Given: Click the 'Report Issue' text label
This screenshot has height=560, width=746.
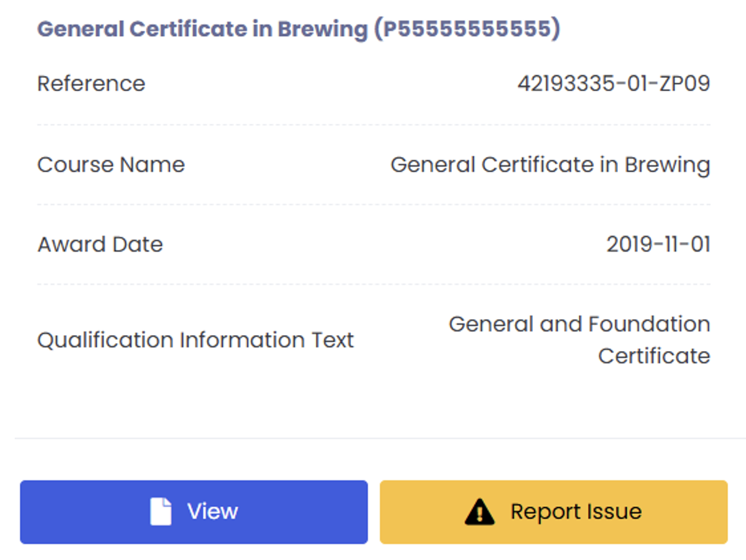Looking at the screenshot, I should pyautogui.click(x=576, y=512).
